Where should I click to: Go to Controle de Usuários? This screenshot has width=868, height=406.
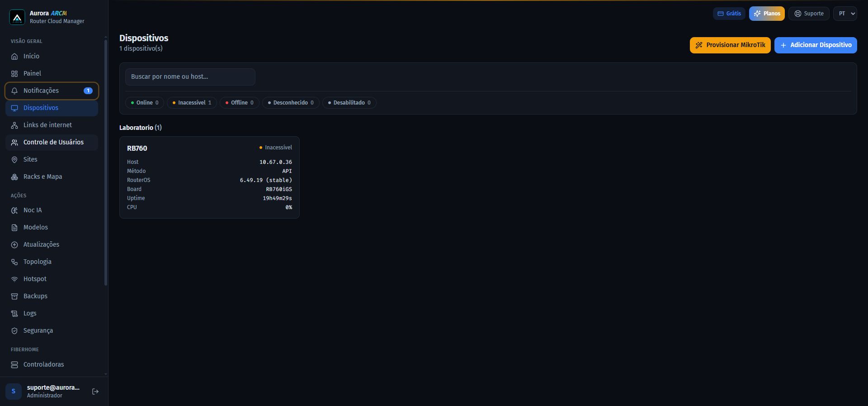tap(52, 142)
